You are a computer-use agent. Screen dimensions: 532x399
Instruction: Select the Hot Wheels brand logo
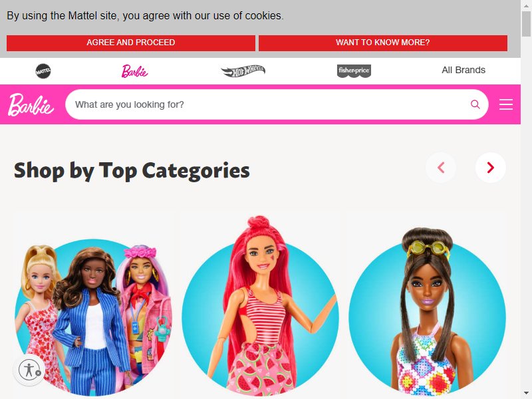click(x=243, y=71)
